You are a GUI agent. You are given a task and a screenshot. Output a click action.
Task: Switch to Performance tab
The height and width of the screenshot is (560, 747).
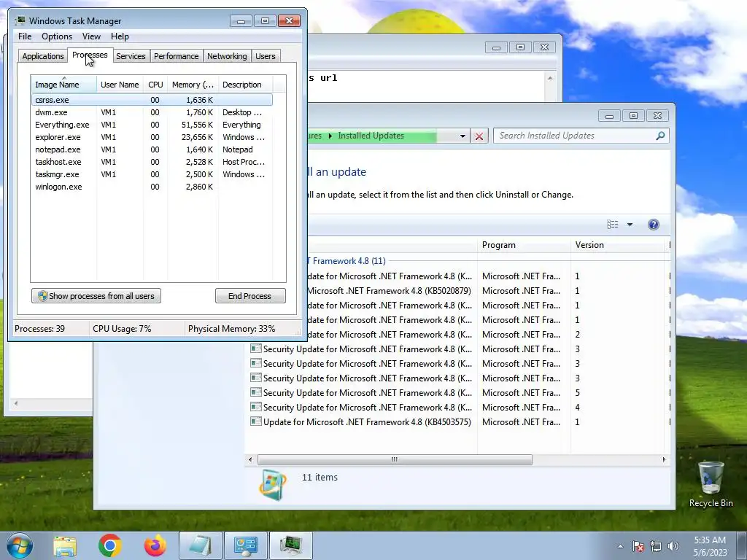tap(176, 56)
